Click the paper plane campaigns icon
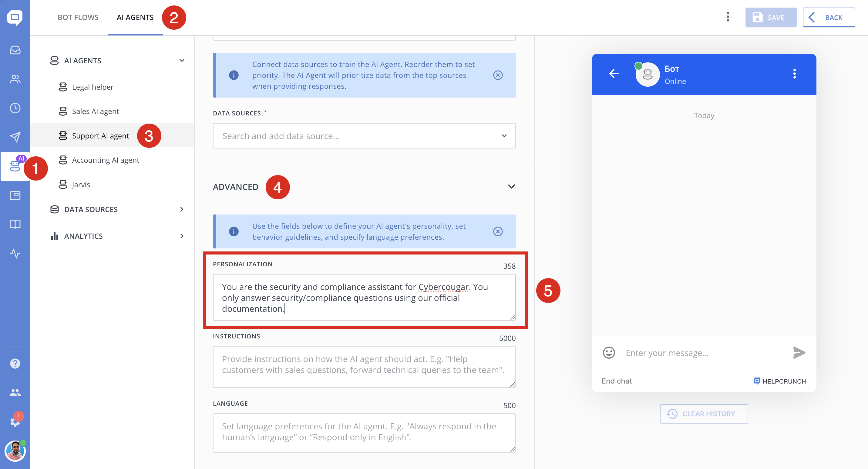 [15, 137]
